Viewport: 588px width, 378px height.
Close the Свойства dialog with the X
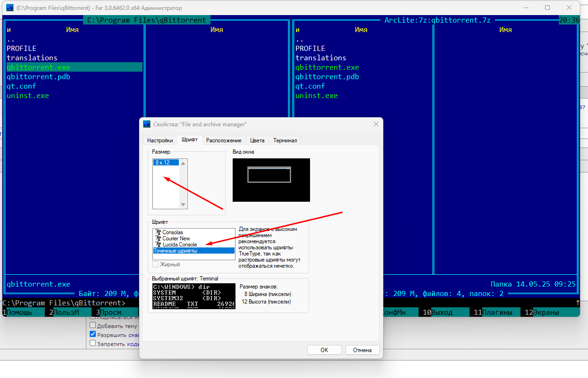point(376,124)
